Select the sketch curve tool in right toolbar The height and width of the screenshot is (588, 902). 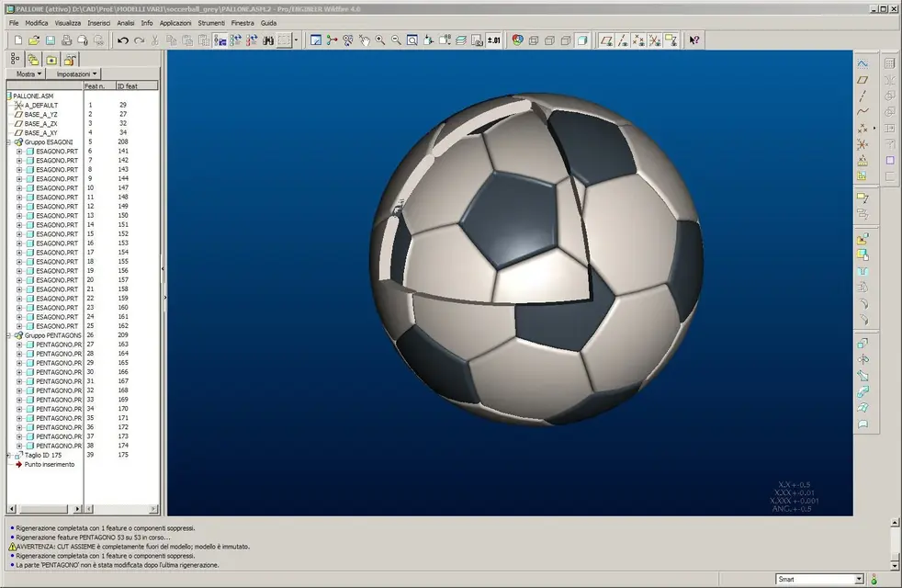863,63
